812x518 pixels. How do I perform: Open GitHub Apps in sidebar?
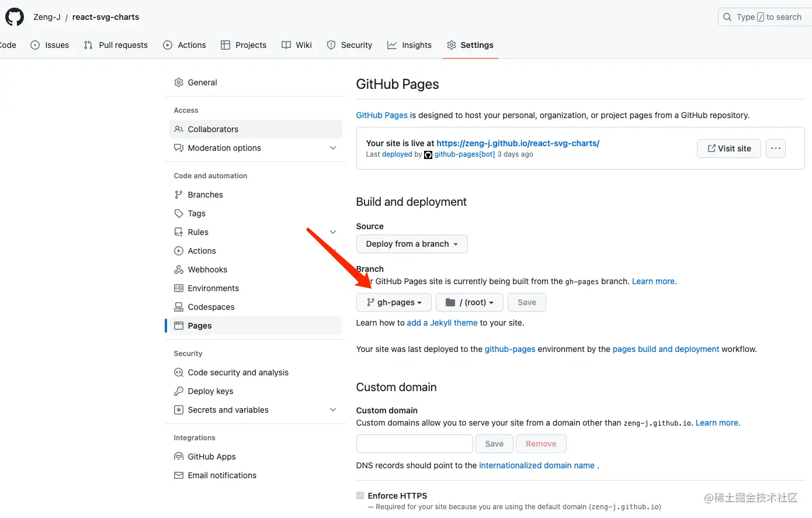coord(255,457)
